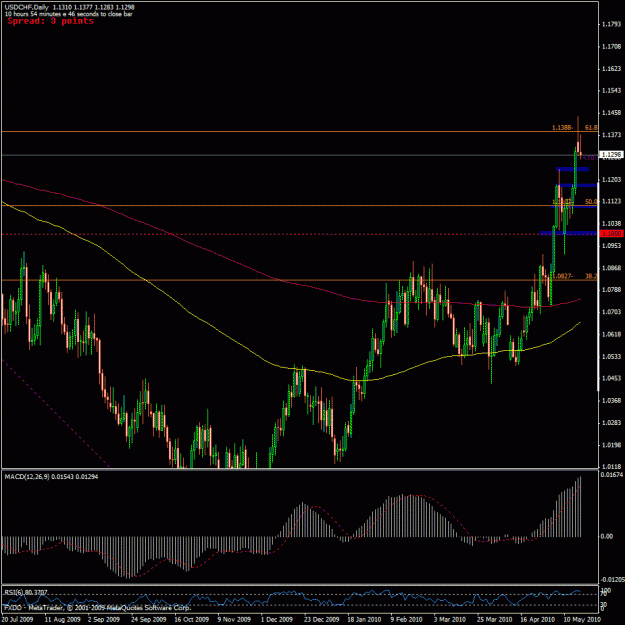Viewport: 625px width, 625px height.
Task: Click the 1.1123 price axis value
Action: click(x=611, y=202)
